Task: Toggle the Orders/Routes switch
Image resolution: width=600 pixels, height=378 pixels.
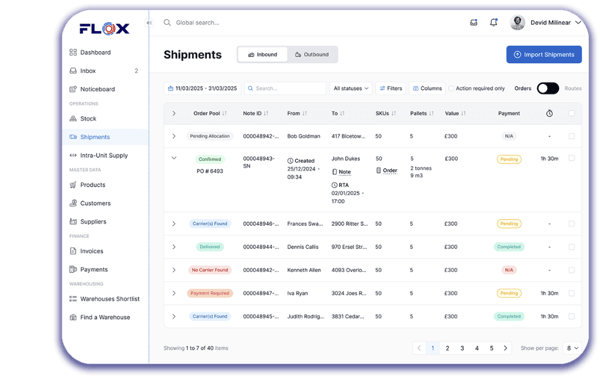Action: [548, 88]
